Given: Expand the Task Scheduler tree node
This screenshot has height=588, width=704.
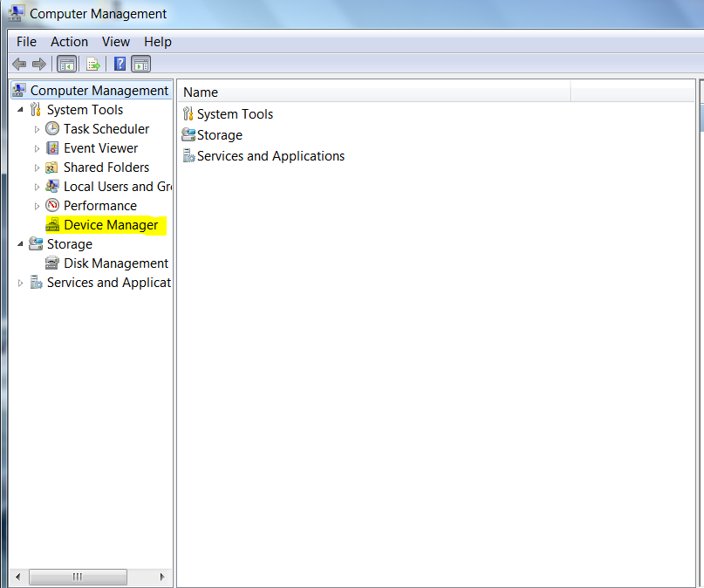Looking at the screenshot, I should pyautogui.click(x=37, y=128).
